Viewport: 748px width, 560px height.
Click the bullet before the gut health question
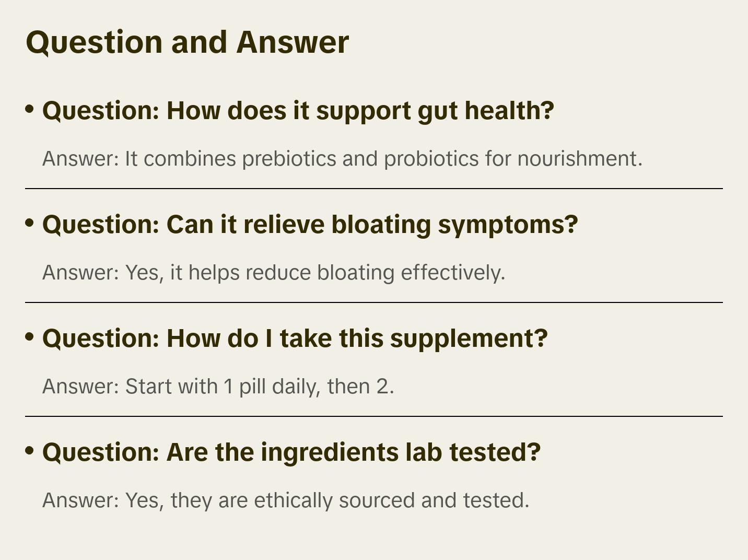(30, 109)
